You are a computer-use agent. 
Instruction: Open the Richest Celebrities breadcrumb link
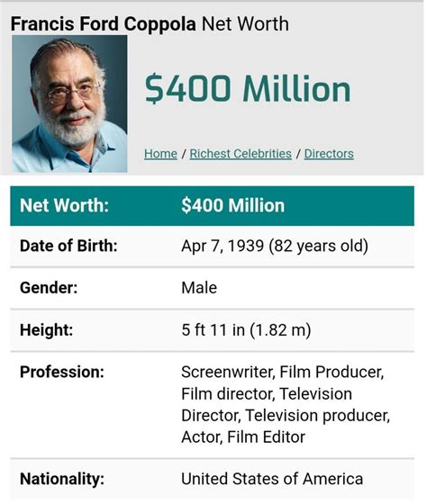coord(241,154)
